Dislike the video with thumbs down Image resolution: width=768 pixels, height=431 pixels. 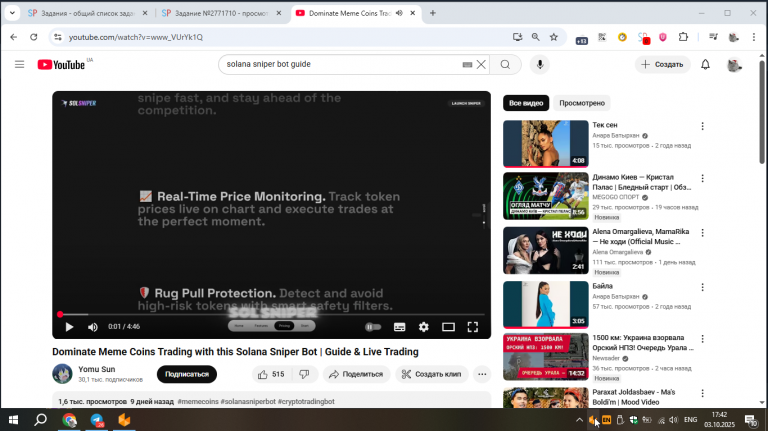tap(304, 374)
